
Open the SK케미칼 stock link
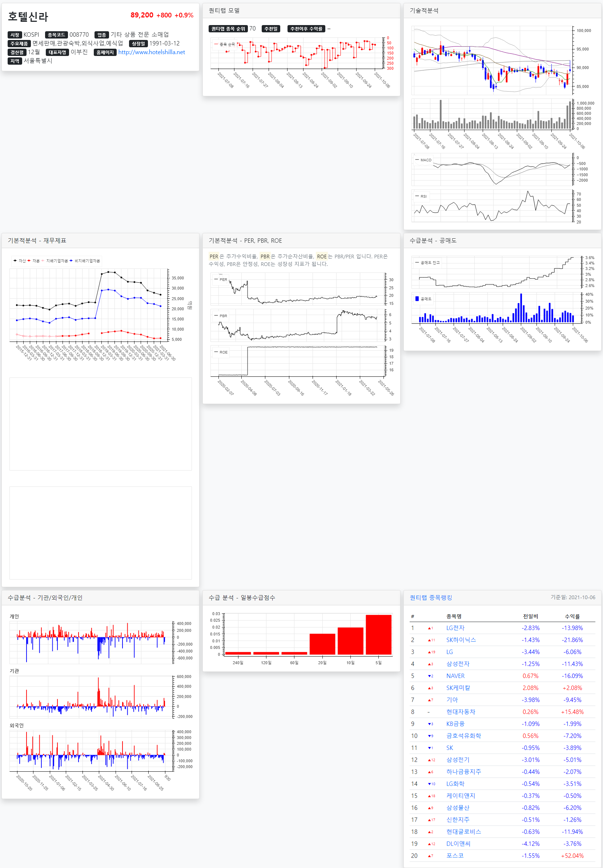click(x=458, y=688)
